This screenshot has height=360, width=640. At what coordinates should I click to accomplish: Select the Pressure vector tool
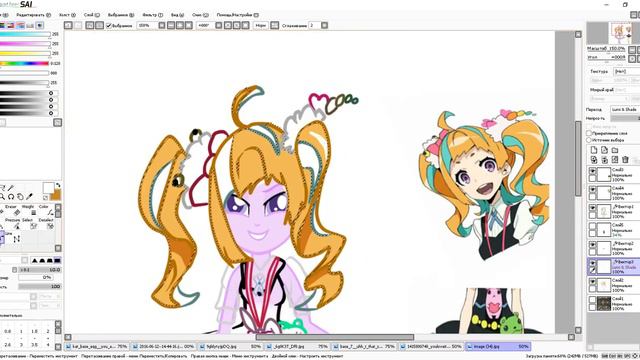[13, 223]
